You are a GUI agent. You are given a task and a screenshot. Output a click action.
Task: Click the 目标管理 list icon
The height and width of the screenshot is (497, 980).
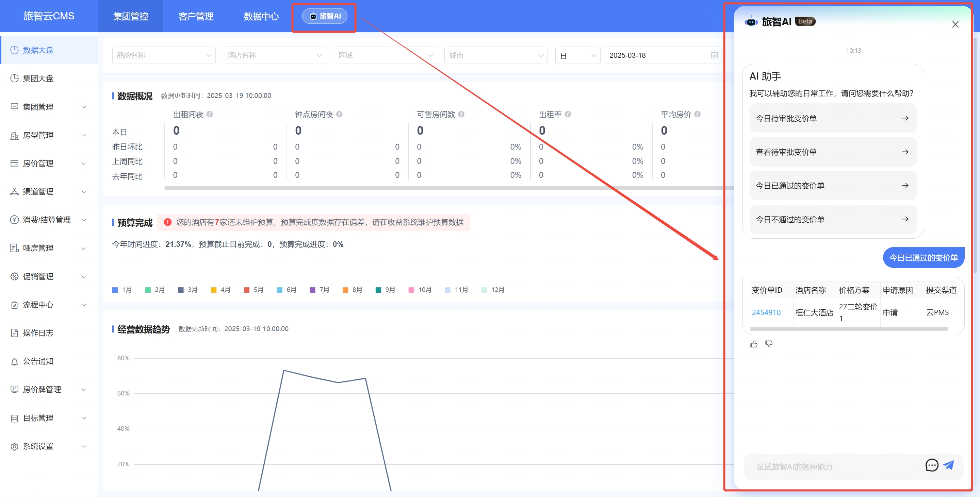(x=14, y=418)
